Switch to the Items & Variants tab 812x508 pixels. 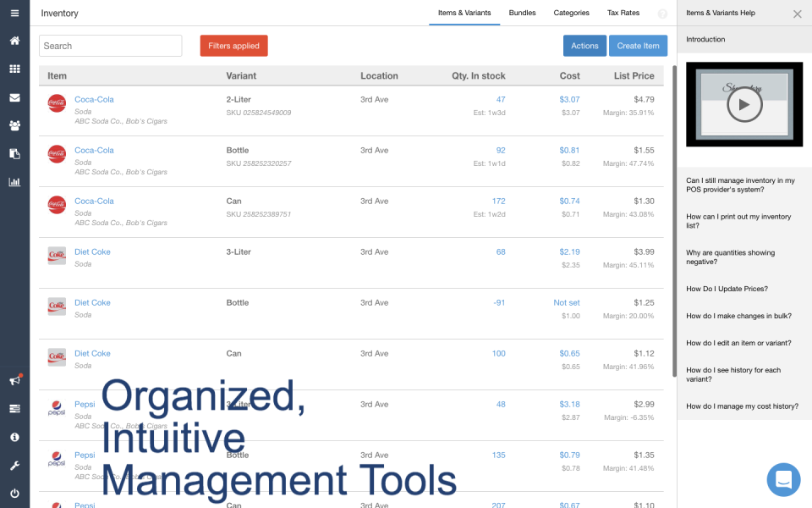coord(464,13)
